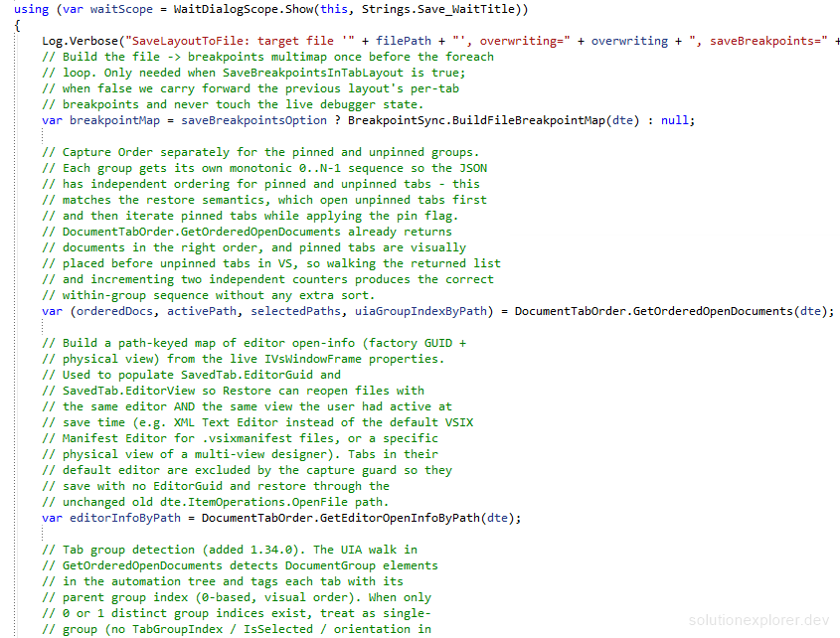Click the breakpointMap variable declaration
This screenshot has height=638, width=840.
tap(114, 120)
